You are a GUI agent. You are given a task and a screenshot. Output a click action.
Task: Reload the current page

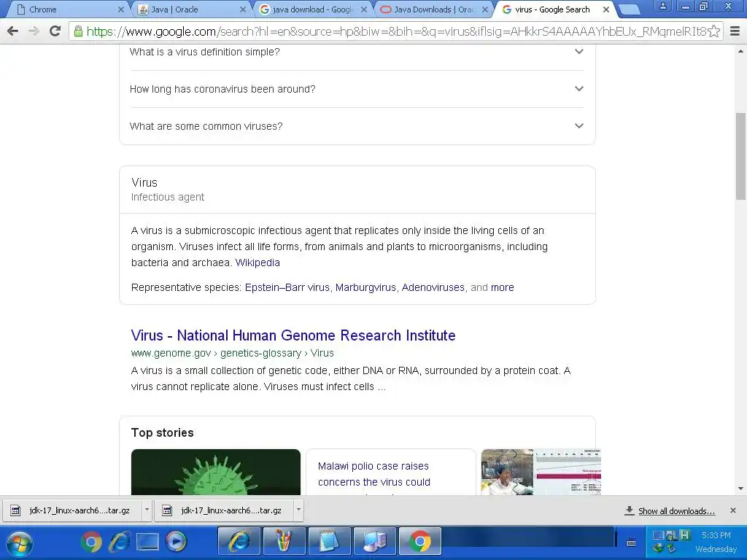[x=55, y=31]
